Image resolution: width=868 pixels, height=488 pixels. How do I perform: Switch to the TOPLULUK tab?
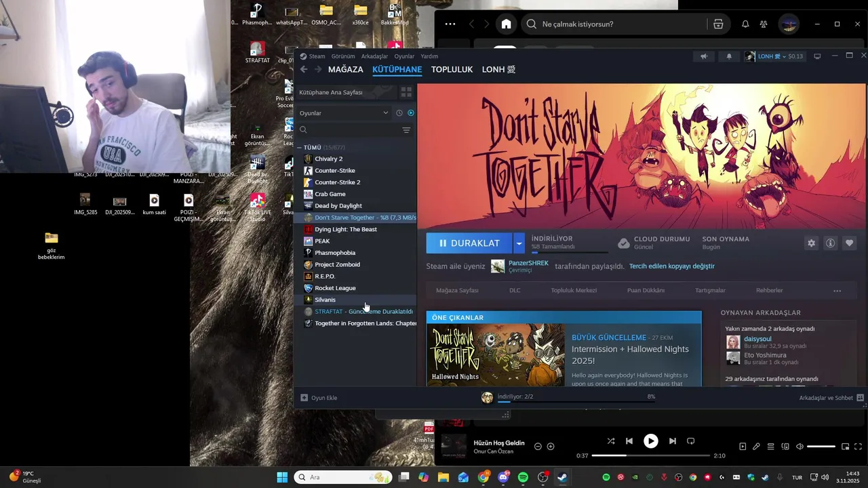pos(452,69)
